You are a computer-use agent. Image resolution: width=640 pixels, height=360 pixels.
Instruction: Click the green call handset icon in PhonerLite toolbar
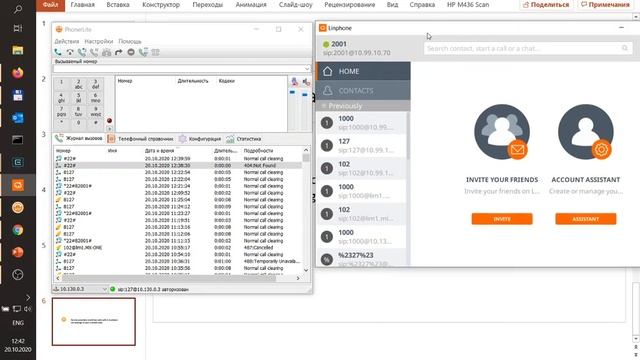point(58,52)
